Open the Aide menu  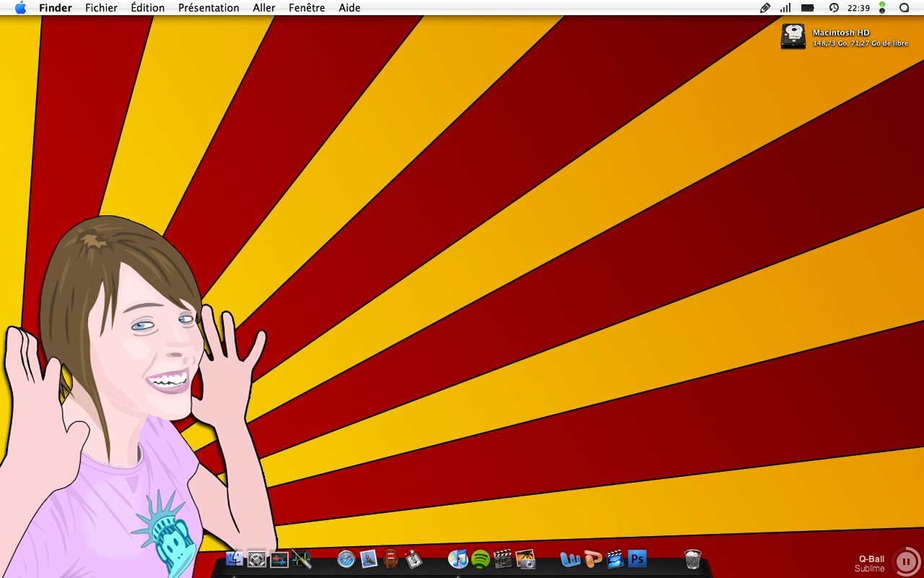(x=349, y=8)
